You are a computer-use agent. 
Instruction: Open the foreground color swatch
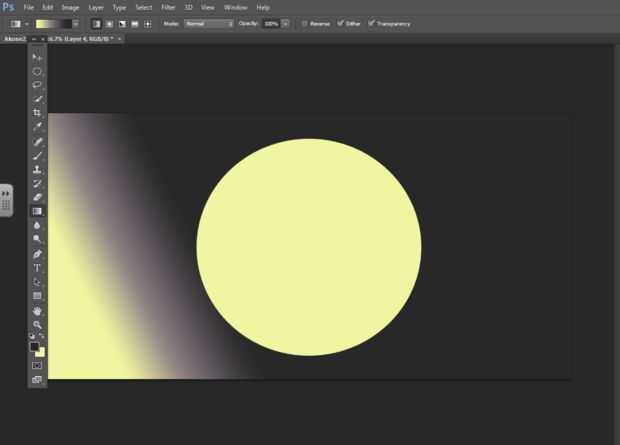tap(34, 347)
